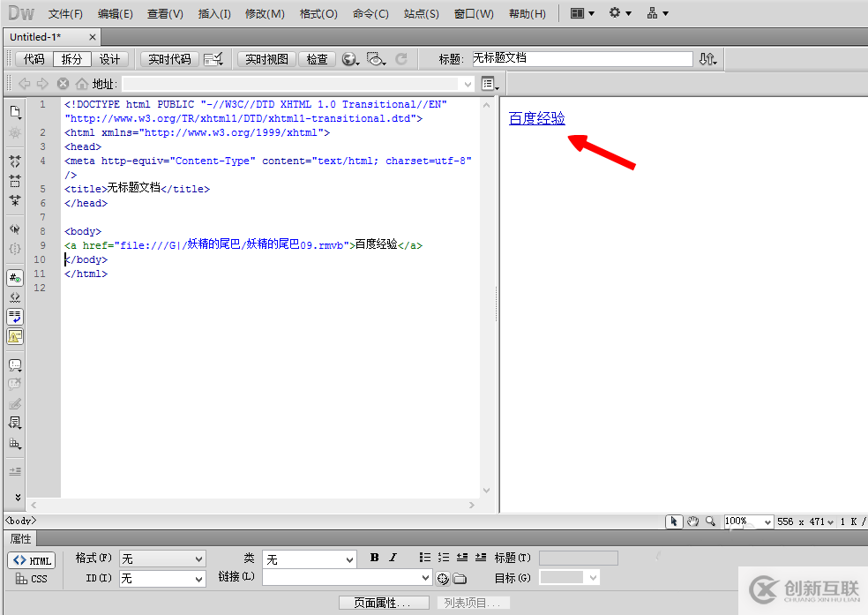Click the expand all code icon

15,200
